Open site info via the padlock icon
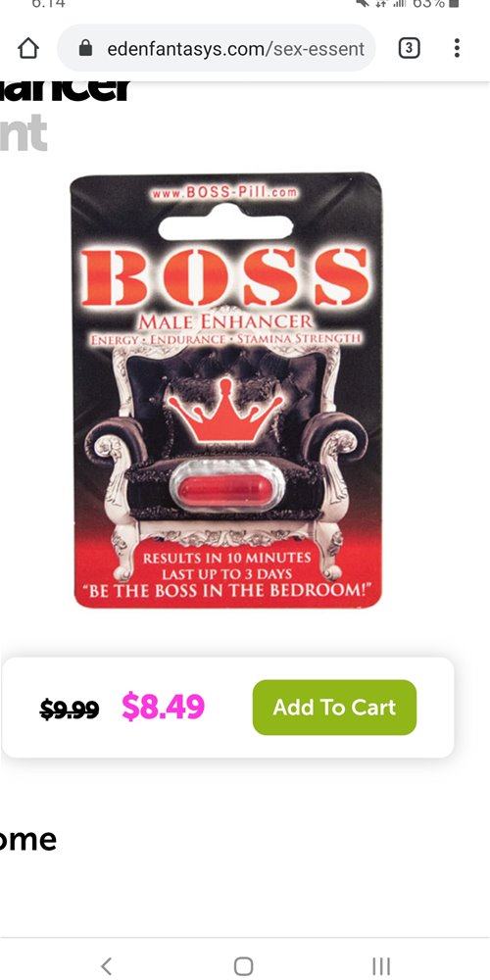 click(x=86, y=49)
